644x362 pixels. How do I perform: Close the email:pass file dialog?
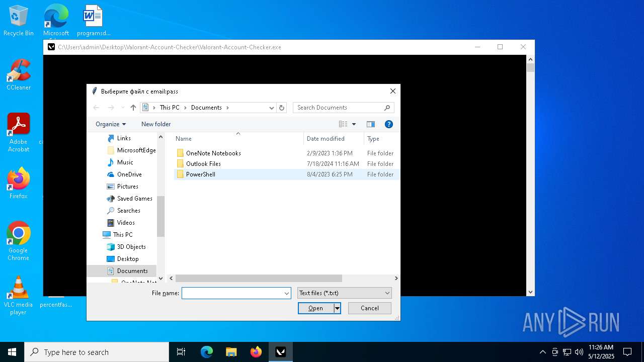pos(393,92)
